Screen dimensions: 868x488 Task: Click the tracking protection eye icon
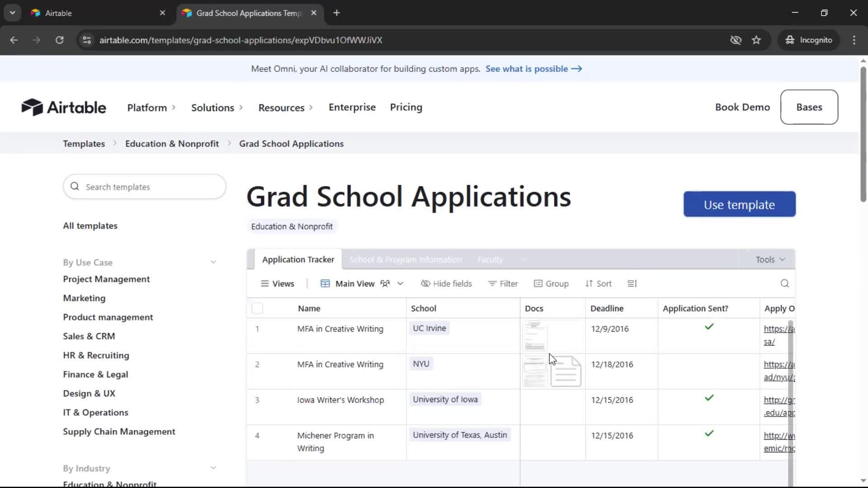click(736, 40)
